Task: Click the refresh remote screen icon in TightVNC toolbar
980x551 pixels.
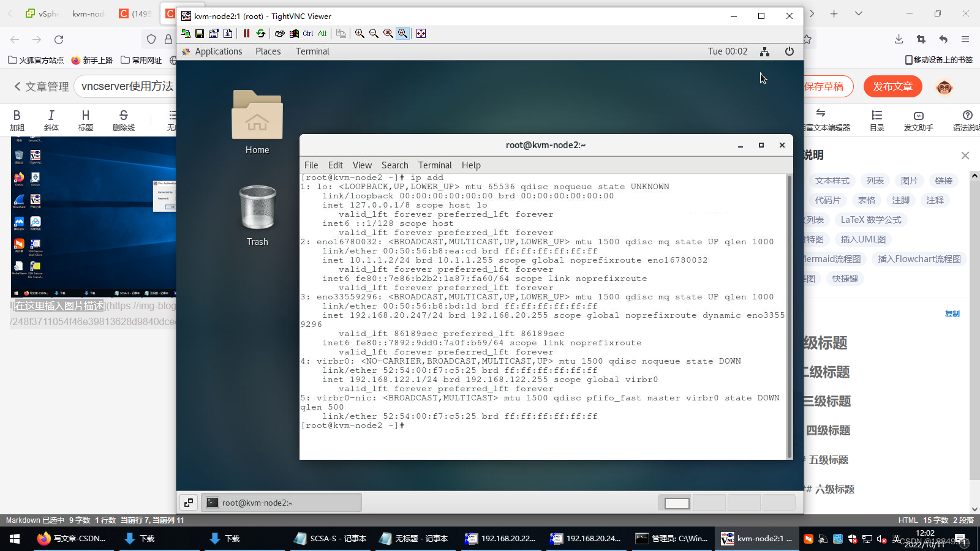Action: click(262, 34)
